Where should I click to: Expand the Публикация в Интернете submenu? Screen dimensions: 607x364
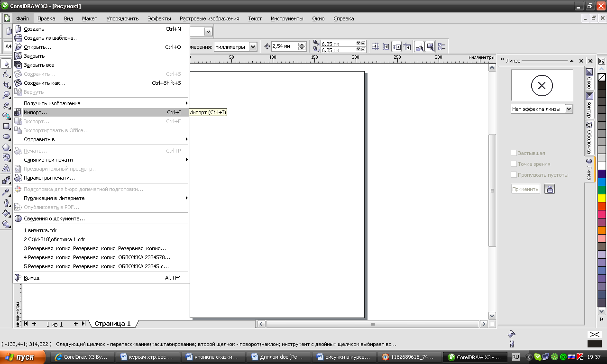click(101, 198)
